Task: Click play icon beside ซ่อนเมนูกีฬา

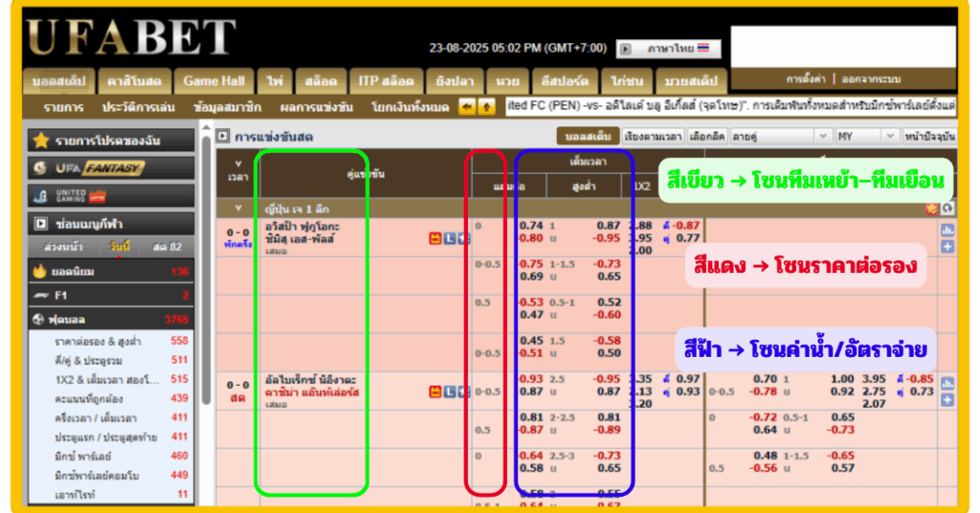Action: 41,224
